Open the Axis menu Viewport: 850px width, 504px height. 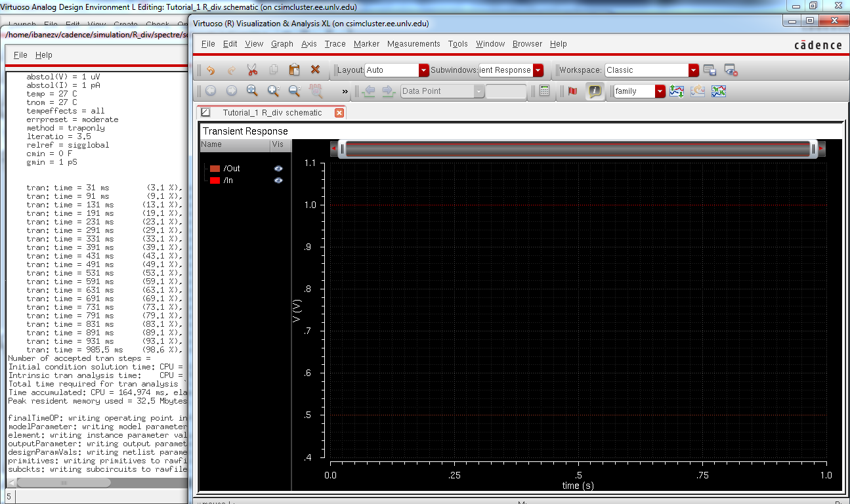(x=309, y=44)
